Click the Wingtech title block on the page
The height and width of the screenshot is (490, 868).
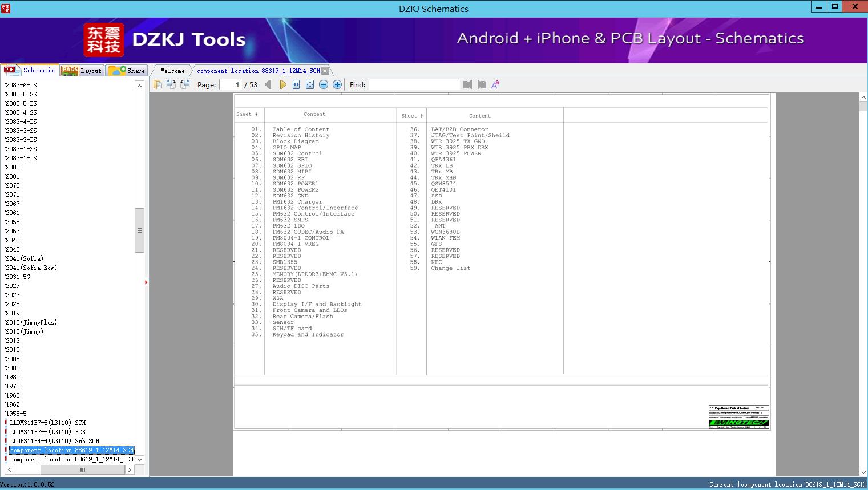pyautogui.click(x=738, y=416)
